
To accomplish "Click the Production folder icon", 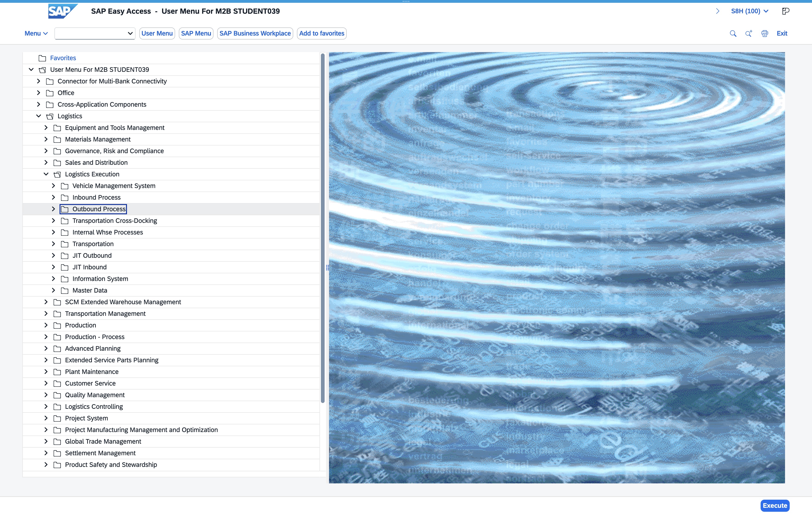I will click(57, 326).
